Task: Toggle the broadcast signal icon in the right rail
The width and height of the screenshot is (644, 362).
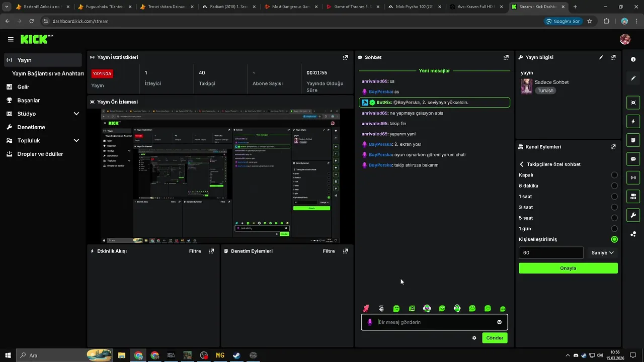Action: pyautogui.click(x=633, y=177)
